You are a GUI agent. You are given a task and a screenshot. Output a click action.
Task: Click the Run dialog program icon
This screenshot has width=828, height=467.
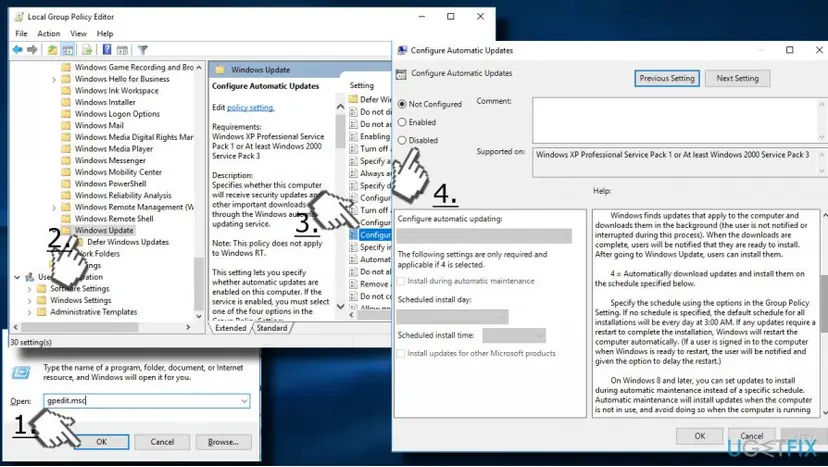pyautogui.click(x=21, y=373)
